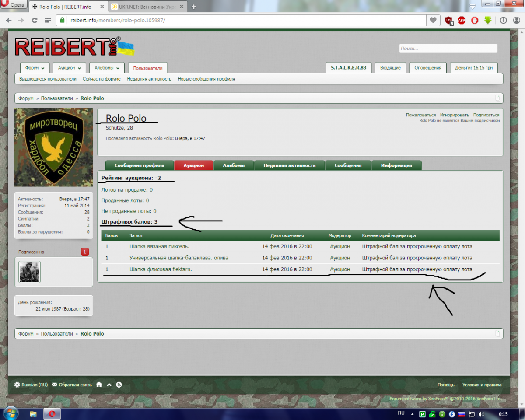Click the green download arrow extension icon
Image resolution: width=525 pixels, height=420 pixels.
pyautogui.click(x=488, y=20)
